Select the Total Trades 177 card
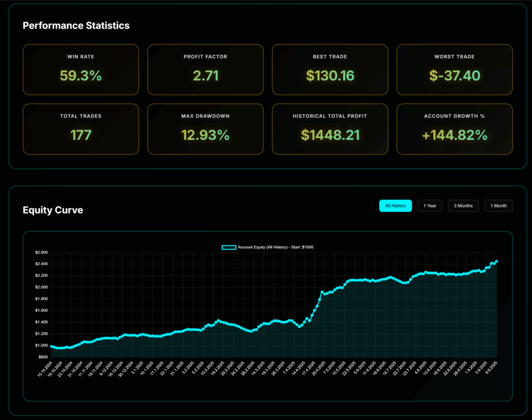The image size is (532, 420). pos(81,129)
